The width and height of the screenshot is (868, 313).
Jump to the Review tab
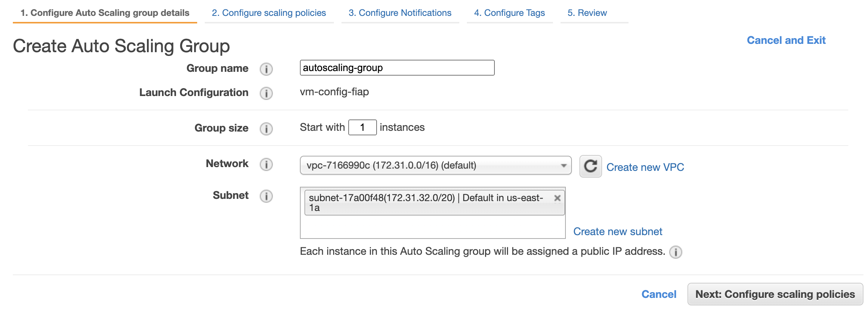(x=587, y=13)
